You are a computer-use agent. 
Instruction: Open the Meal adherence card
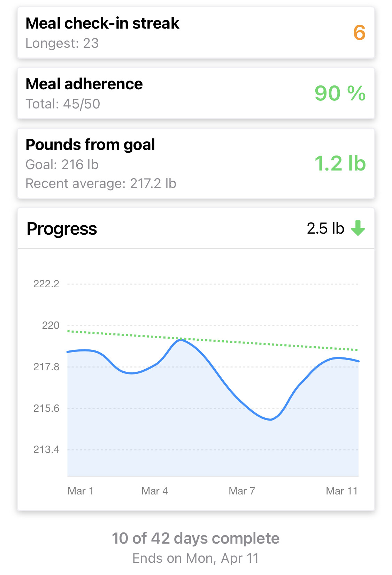coord(196,93)
